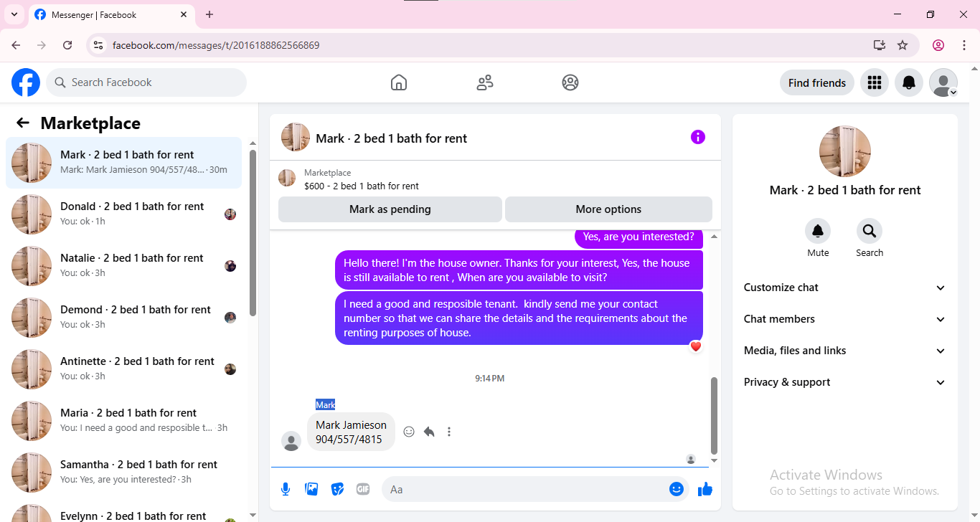Reply to the Mark Jamieson message
This screenshot has height=522, width=980.
(x=429, y=432)
